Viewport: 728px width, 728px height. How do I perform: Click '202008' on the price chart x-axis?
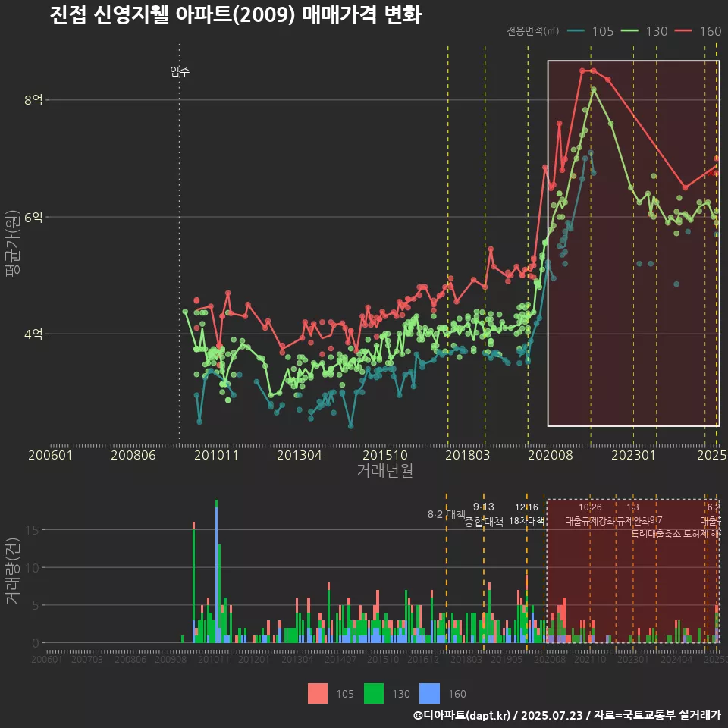pyautogui.click(x=551, y=455)
